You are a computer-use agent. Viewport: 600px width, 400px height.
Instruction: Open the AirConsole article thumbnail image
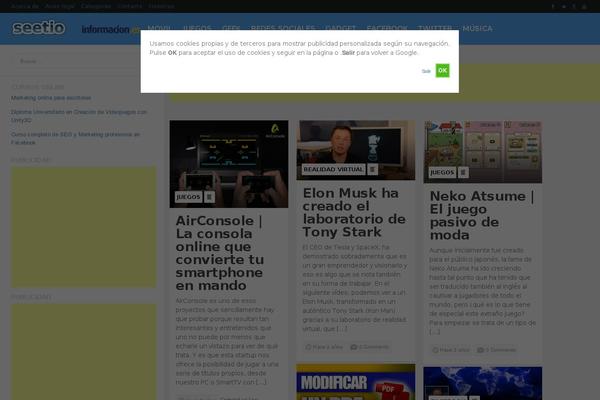(x=229, y=164)
